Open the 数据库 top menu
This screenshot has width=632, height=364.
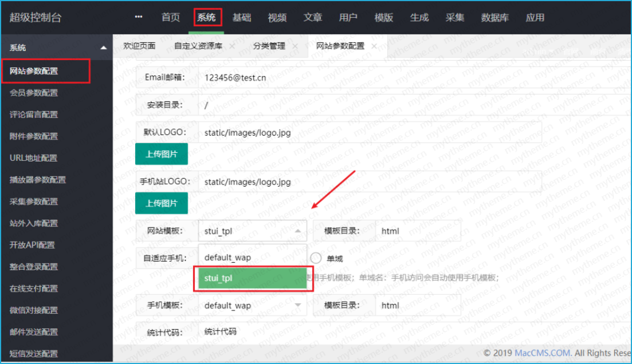[x=495, y=17]
